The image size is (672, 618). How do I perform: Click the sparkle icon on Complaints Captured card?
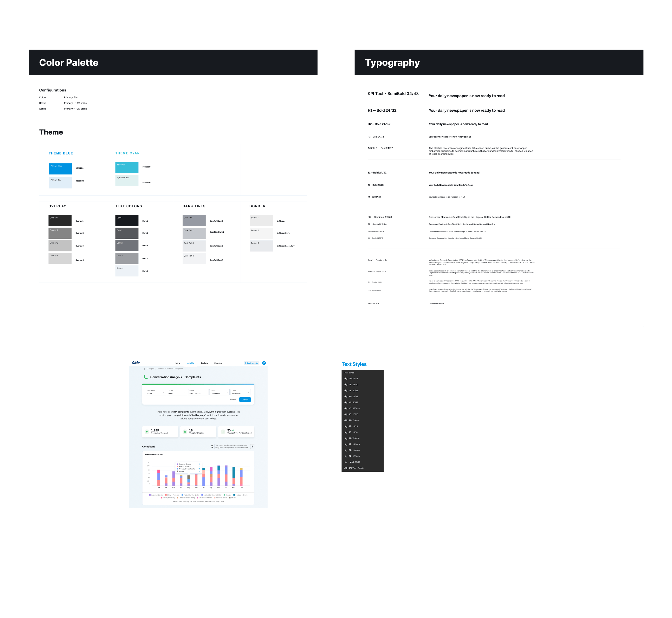[x=147, y=432]
